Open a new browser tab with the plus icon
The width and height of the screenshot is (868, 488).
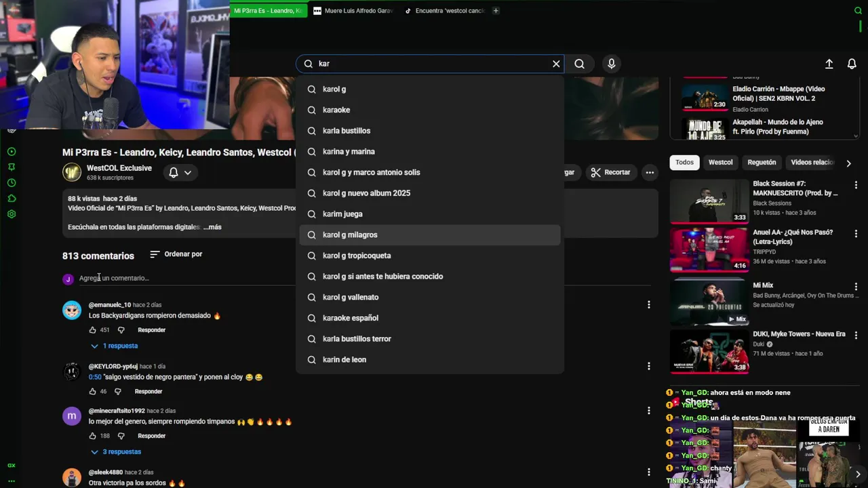496,11
